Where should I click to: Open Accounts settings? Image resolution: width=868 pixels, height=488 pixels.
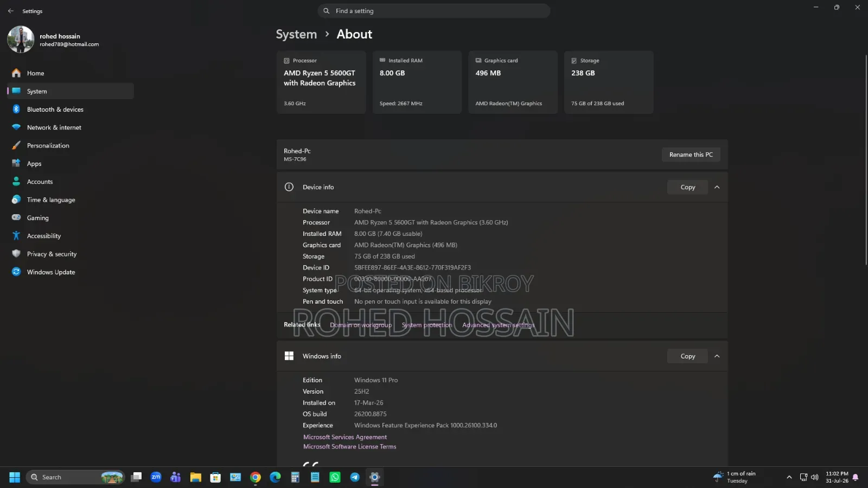pos(71,182)
